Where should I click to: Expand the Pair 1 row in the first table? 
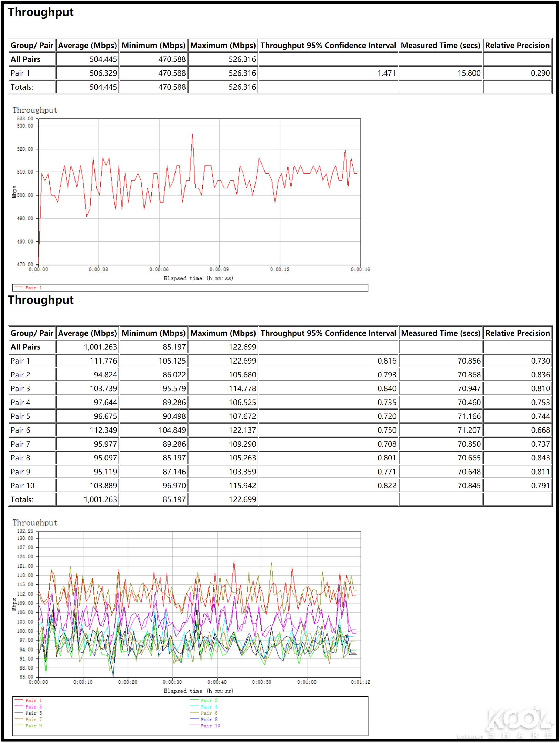[x=20, y=73]
